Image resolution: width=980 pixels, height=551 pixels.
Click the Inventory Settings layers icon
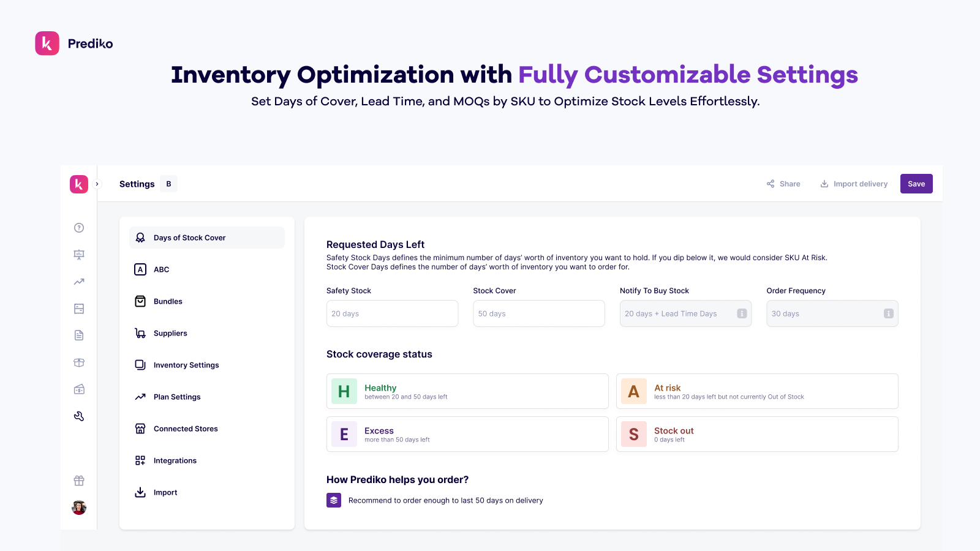140,365
